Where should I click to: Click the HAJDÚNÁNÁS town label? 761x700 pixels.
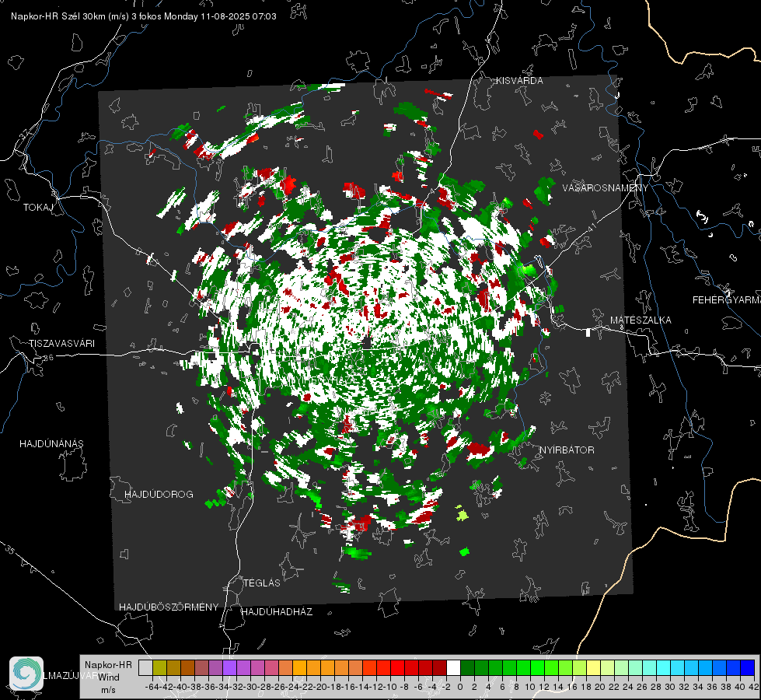[51, 443]
